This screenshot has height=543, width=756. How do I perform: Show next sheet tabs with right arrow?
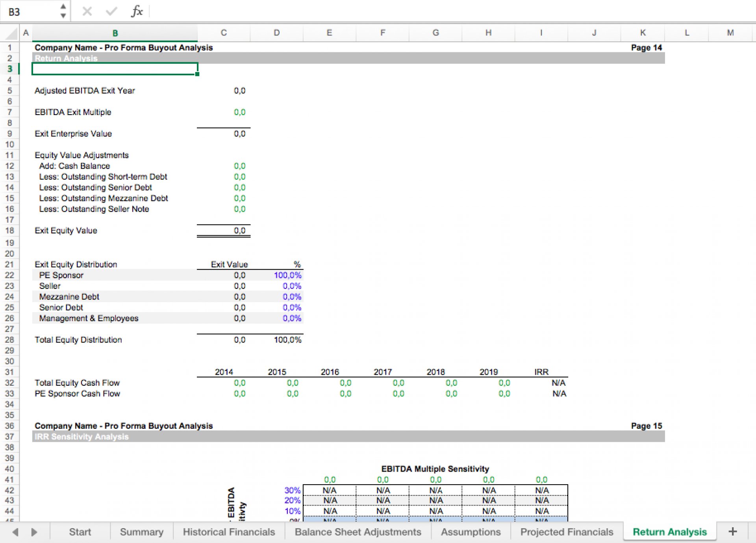34,532
